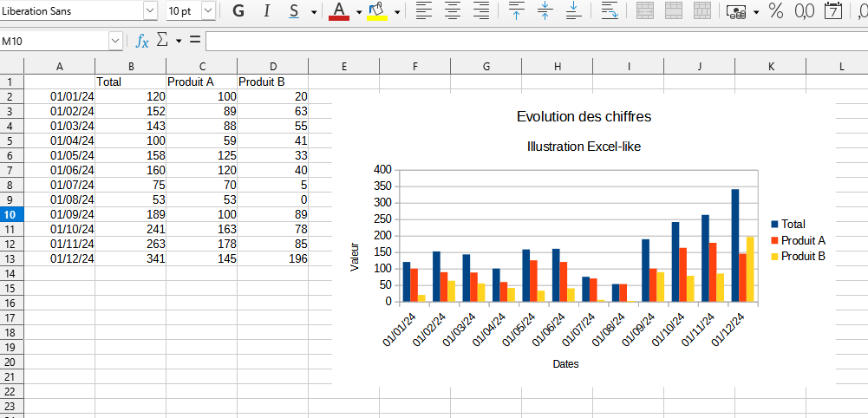Open the font name dropdown list
This screenshot has height=418, width=868.
coord(150,10)
